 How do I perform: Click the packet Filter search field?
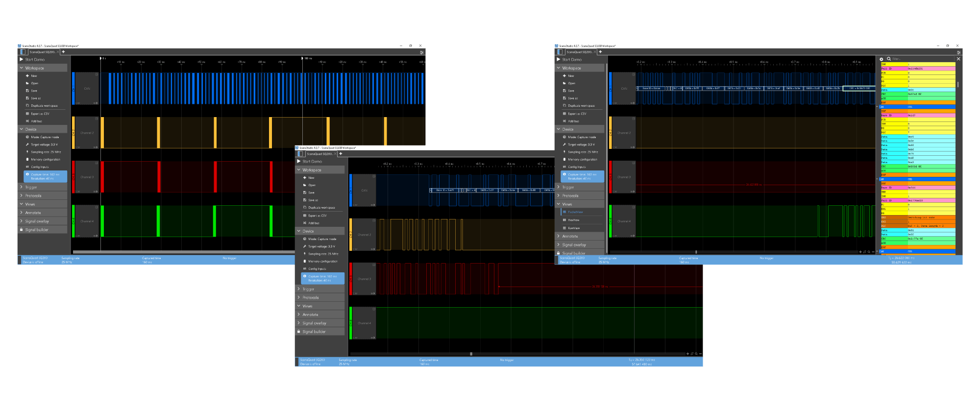(920, 59)
